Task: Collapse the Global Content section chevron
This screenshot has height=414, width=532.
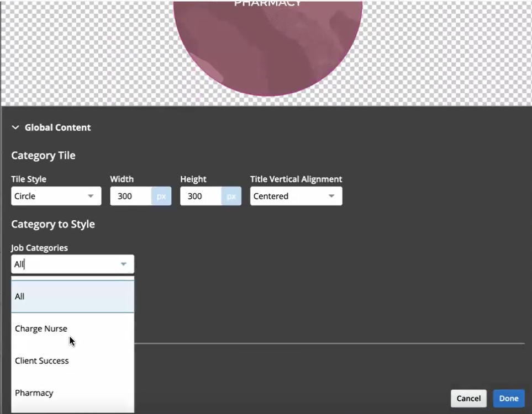Action: pyautogui.click(x=15, y=128)
